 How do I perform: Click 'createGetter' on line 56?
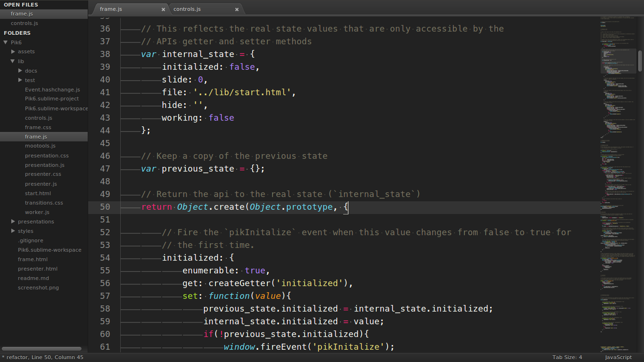click(x=239, y=283)
